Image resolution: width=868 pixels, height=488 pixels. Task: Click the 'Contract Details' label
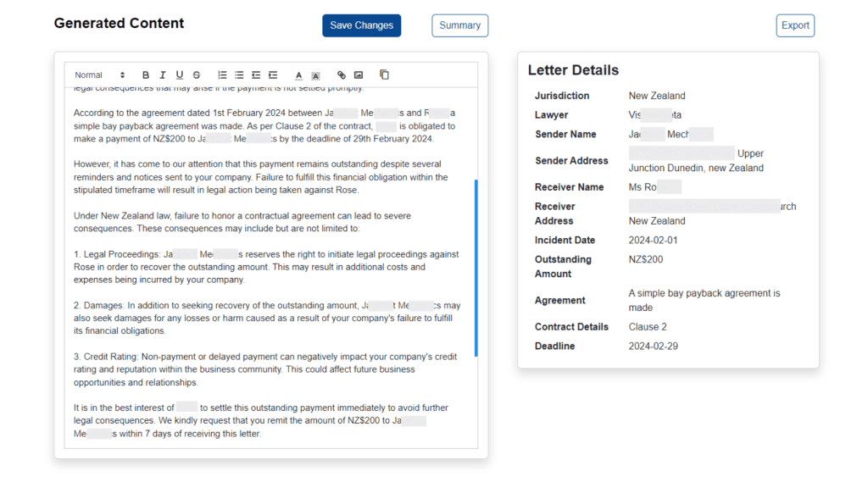pos(571,327)
